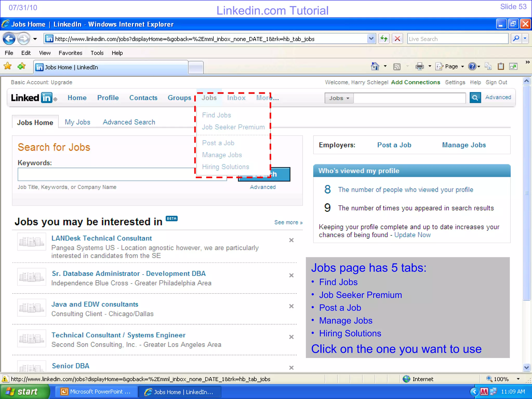Screen dimensions: 532x399
Task: Open the Jobs search category dropdown
Action: point(339,98)
